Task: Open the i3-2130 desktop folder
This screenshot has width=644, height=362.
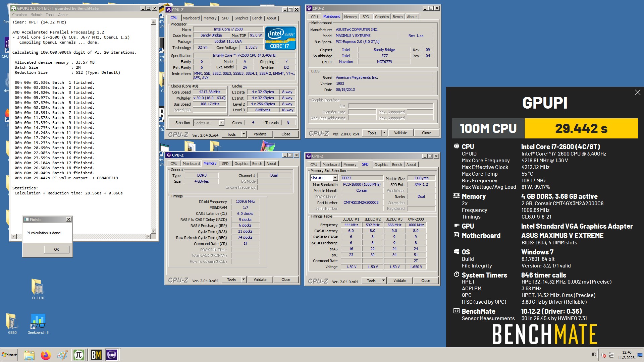Action: [x=38, y=289]
